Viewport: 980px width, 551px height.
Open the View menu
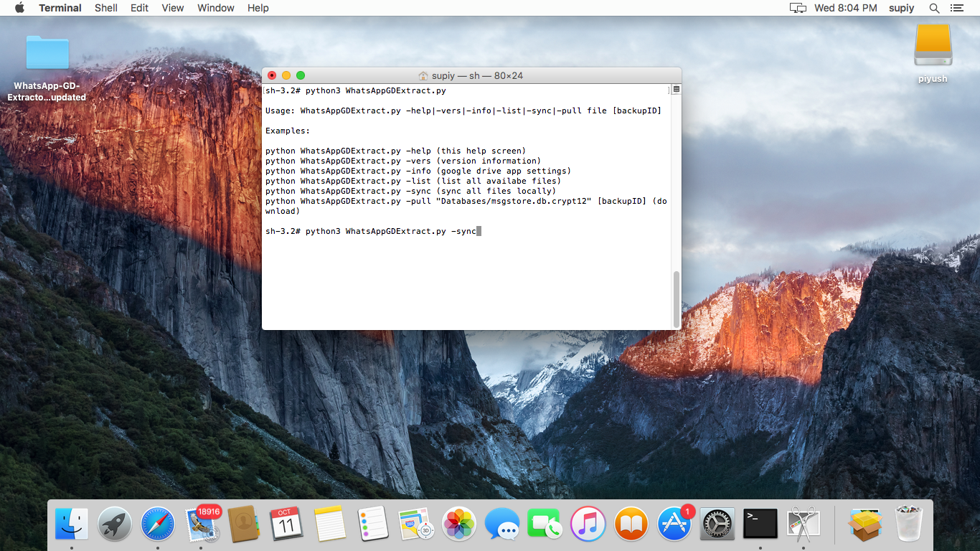tap(173, 8)
